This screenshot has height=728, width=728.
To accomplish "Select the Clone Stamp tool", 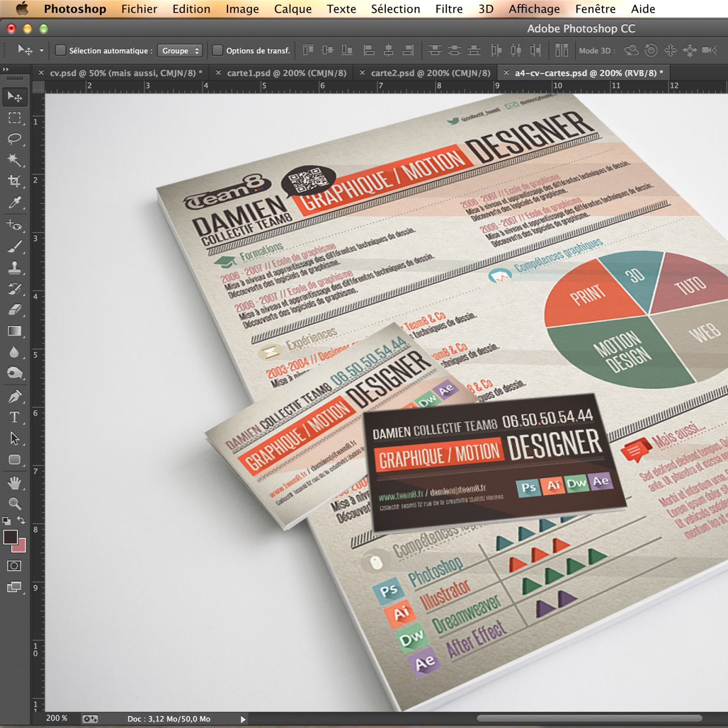I will click(x=15, y=267).
